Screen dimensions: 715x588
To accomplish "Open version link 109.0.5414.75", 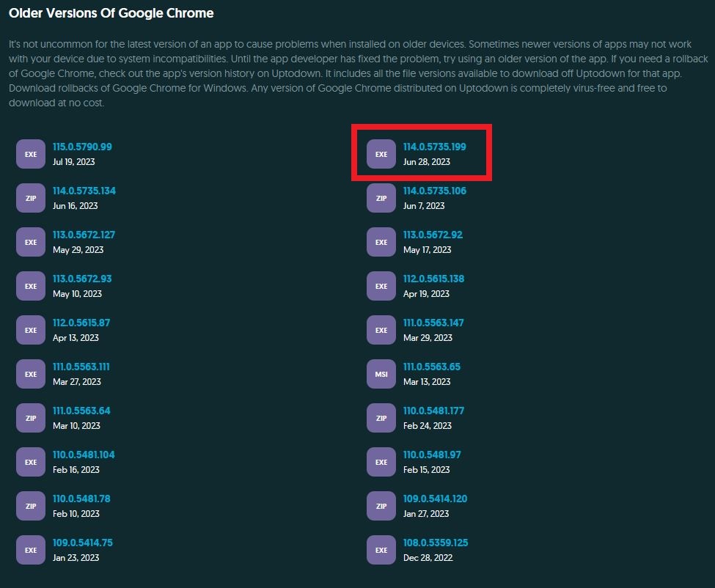I will 83,543.
